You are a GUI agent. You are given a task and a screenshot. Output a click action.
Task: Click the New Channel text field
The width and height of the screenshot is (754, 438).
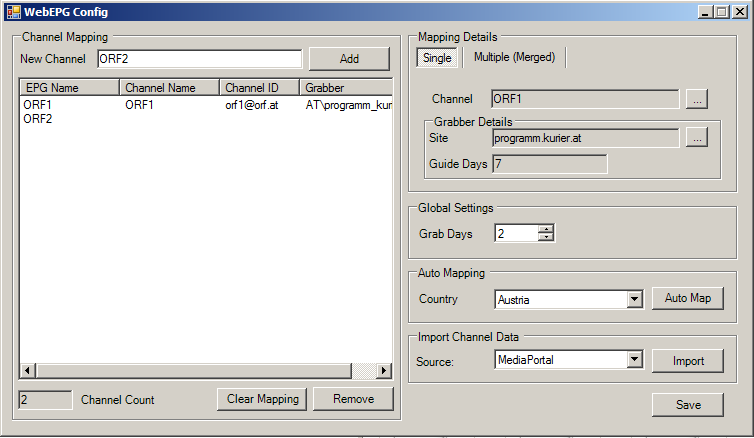[x=200, y=59]
